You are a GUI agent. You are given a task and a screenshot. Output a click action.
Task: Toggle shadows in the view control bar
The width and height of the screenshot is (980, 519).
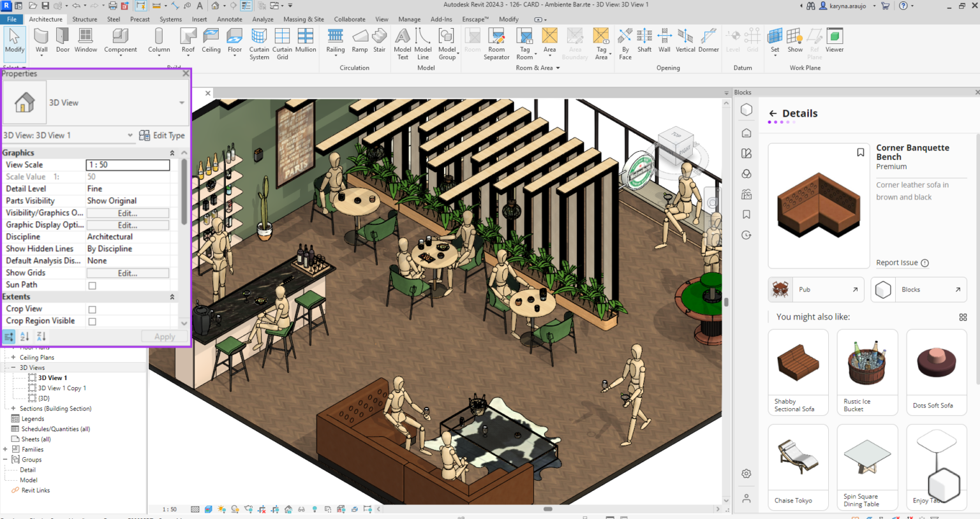pyautogui.click(x=235, y=509)
